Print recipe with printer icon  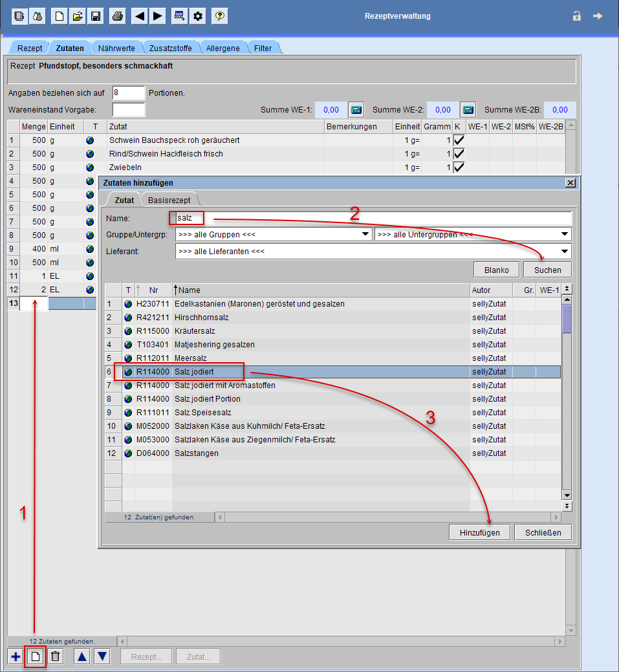tap(118, 16)
